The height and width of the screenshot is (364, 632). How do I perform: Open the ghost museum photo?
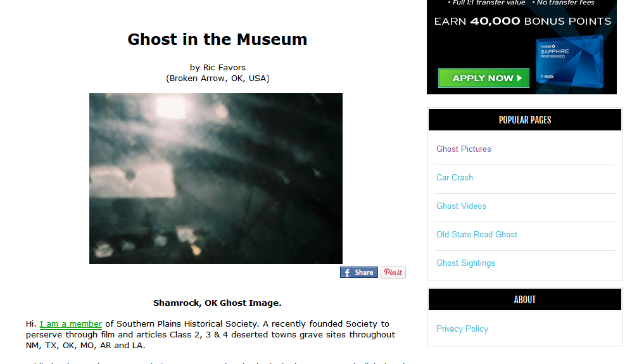(216, 179)
